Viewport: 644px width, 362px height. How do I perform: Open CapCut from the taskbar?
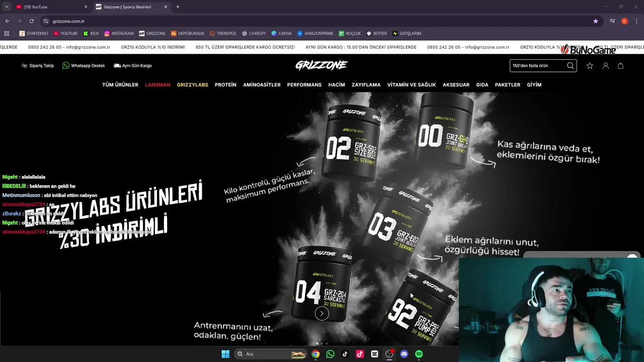[x=374, y=354]
